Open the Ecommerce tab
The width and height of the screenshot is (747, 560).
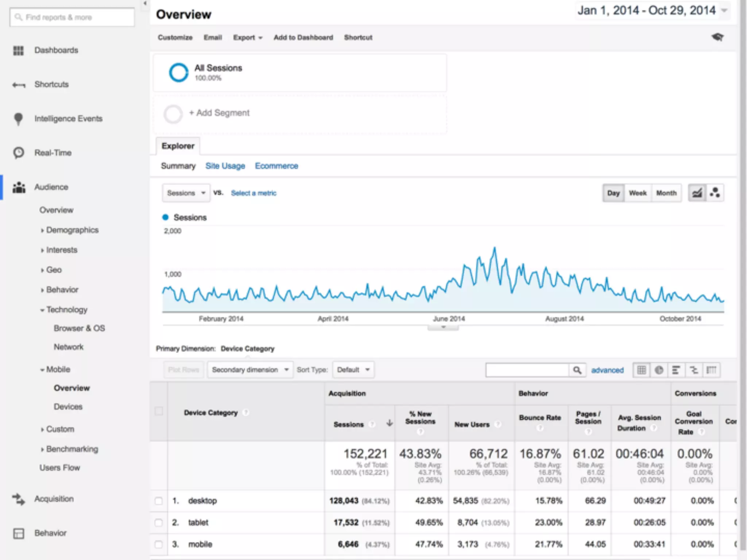tap(276, 166)
